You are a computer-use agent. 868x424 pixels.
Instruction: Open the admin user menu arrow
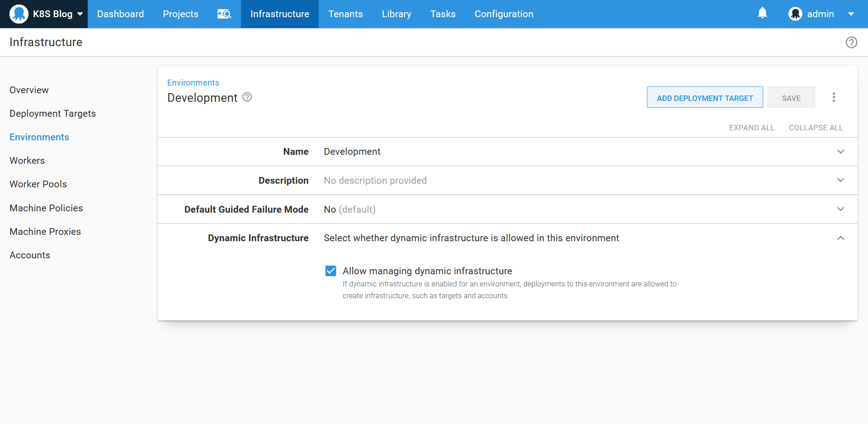[851, 14]
